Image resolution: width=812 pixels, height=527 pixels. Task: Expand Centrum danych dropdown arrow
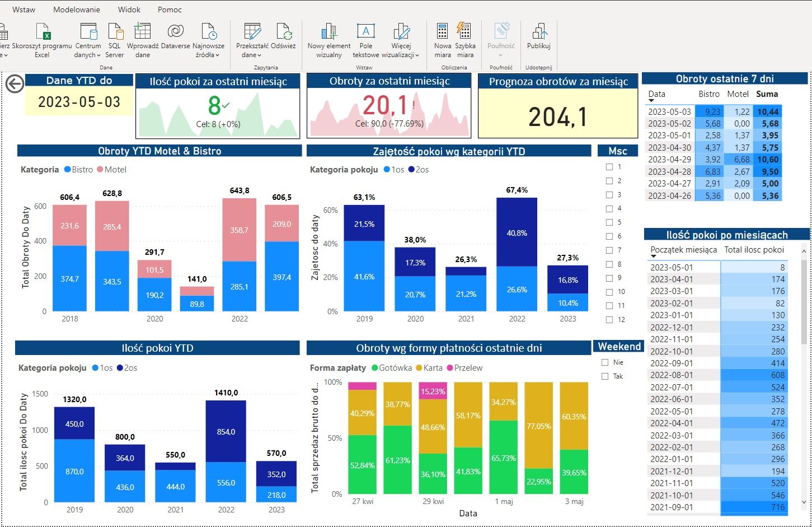click(x=98, y=55)
